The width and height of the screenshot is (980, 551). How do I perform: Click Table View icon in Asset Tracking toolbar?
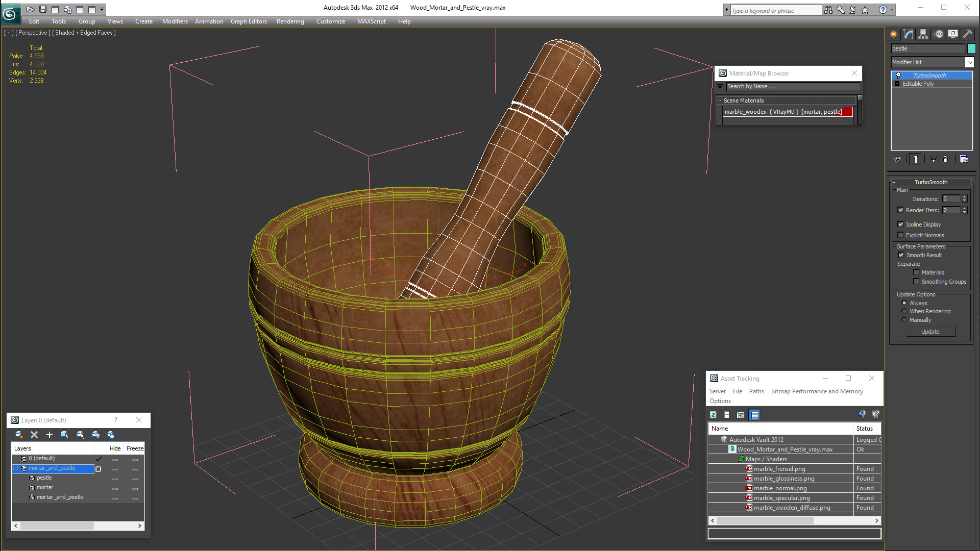(755, 415)
